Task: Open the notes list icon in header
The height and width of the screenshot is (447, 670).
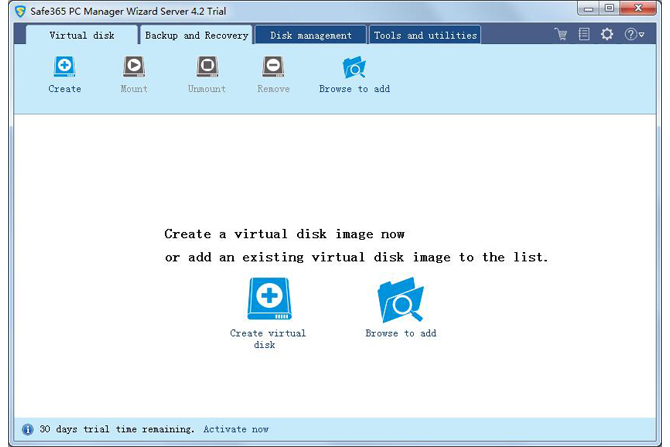Action: coord(584,34)
